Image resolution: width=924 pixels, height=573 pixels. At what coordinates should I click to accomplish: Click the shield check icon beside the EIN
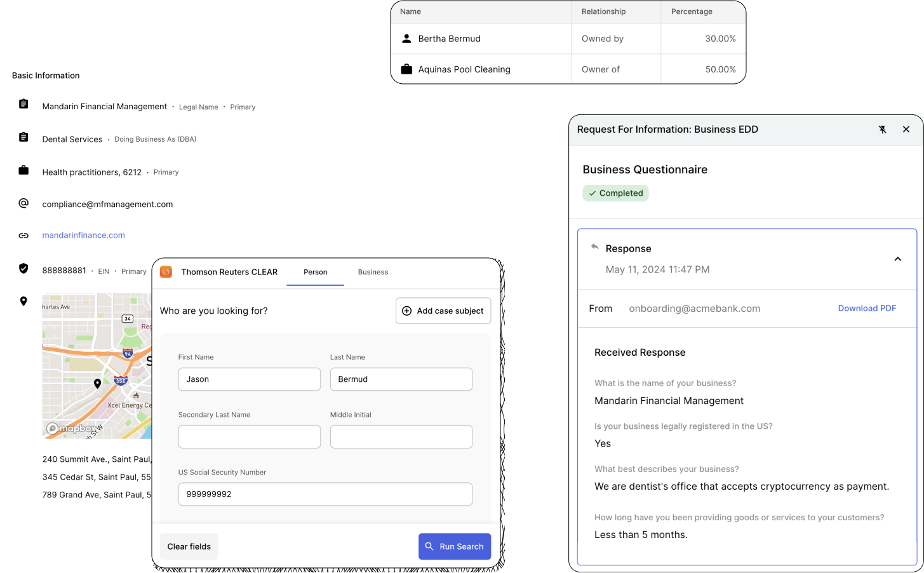[x=23, y=269]
